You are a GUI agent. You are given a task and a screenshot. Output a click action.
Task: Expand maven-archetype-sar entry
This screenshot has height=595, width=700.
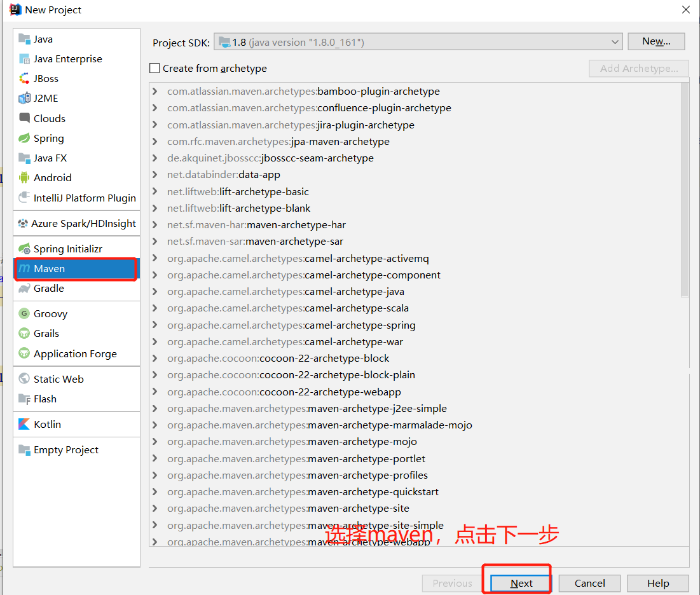click(155, 241)
